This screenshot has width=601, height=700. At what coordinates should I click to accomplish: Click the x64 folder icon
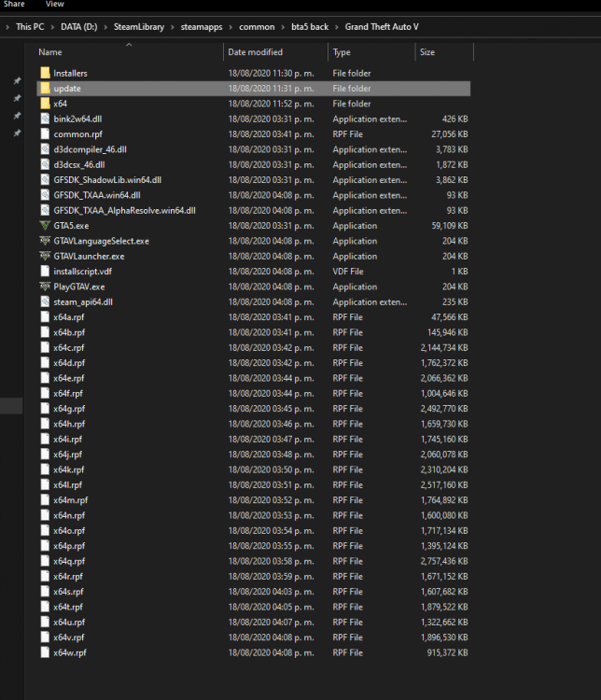[x=45, y=103]
